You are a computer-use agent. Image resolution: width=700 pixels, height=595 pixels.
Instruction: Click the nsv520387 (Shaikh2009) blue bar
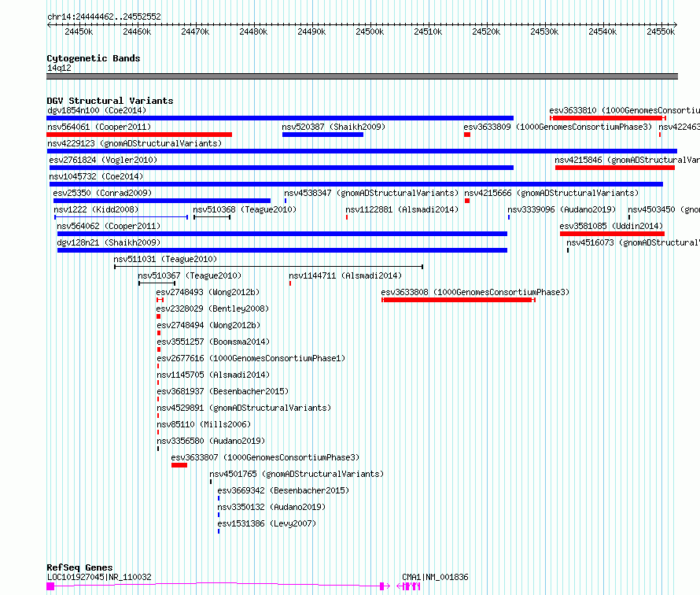click(322, 135)
